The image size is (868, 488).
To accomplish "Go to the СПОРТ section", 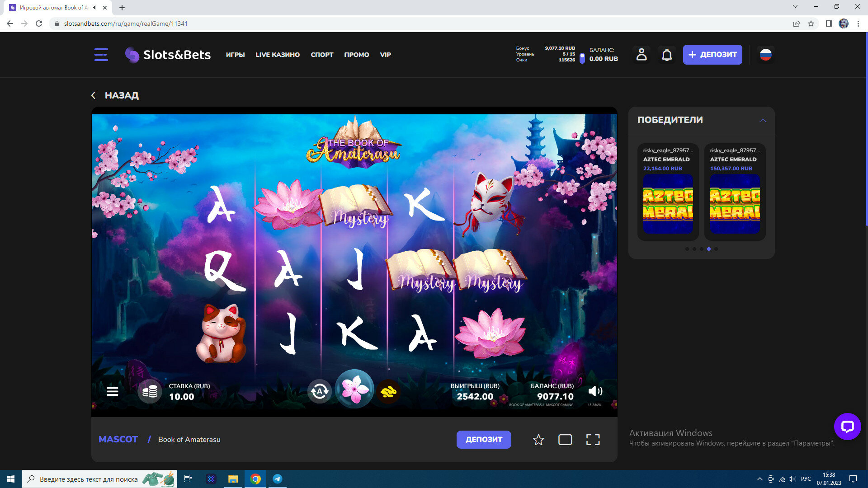I will pyautogui.click(x=322, y=55).
